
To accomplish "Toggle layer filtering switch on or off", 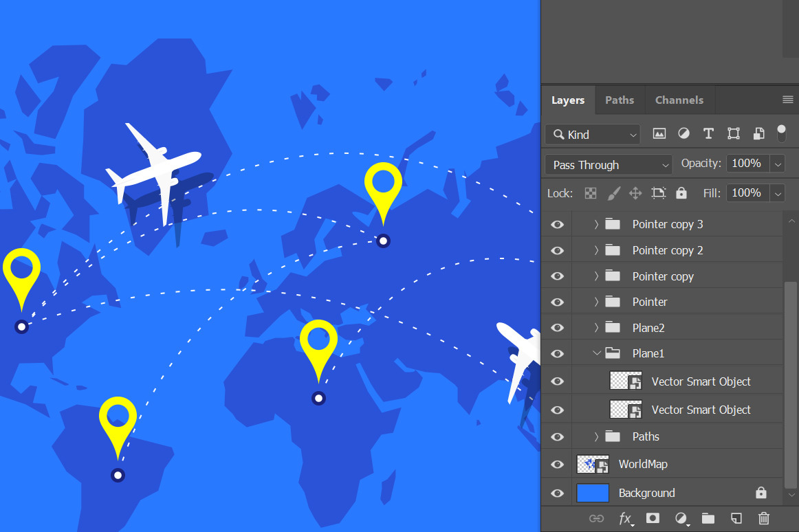I will point(781,133).
